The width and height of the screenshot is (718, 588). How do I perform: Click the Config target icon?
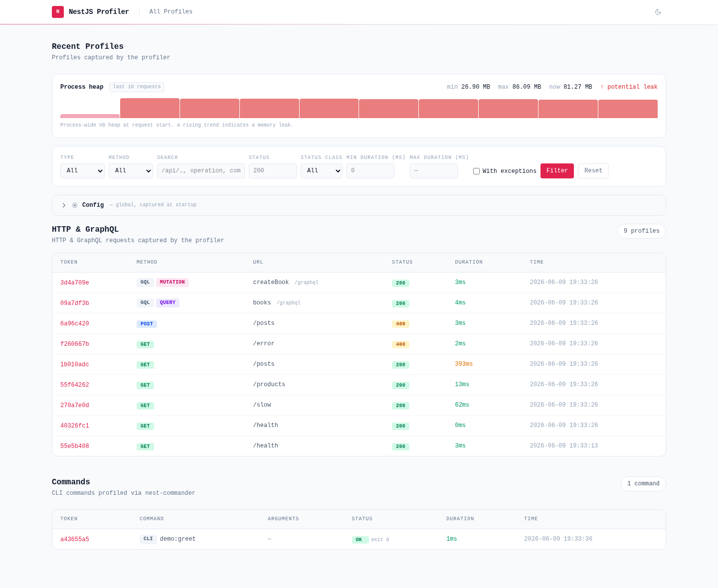click(75, 205)
